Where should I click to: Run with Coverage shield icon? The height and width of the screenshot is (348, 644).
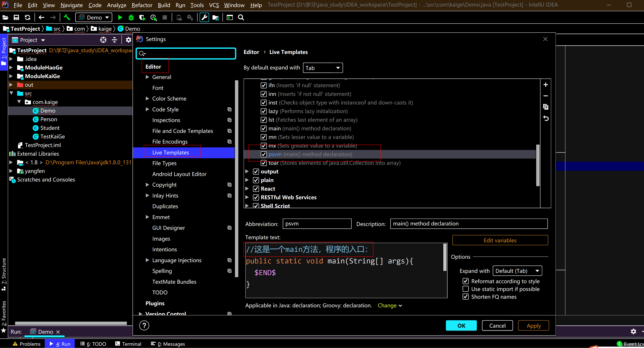pos(142,18)
